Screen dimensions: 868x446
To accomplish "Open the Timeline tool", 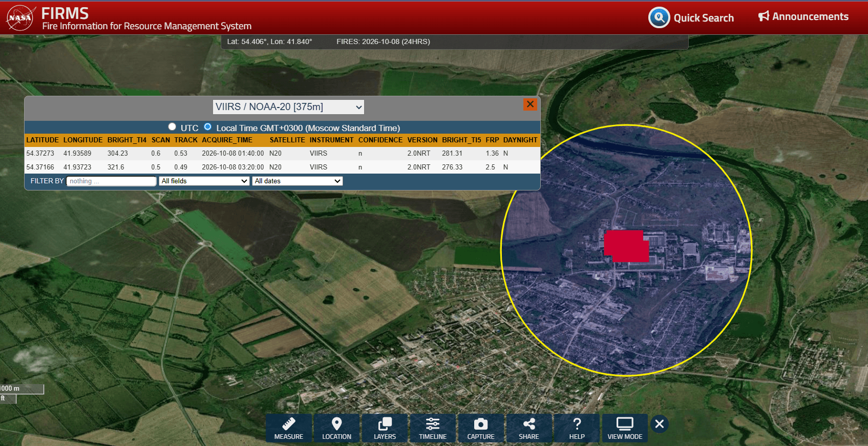I will [433, 428].
